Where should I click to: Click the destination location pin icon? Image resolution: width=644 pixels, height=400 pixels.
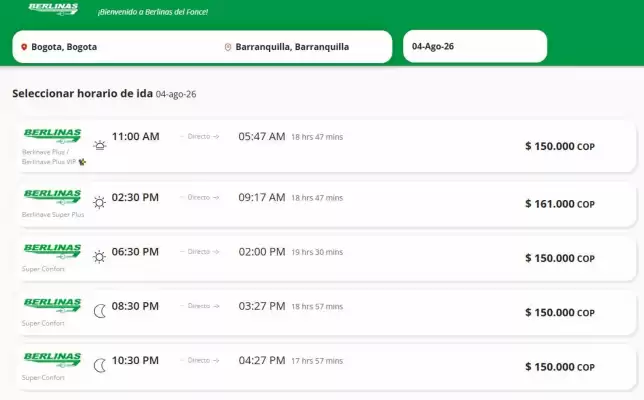point(228,47)
